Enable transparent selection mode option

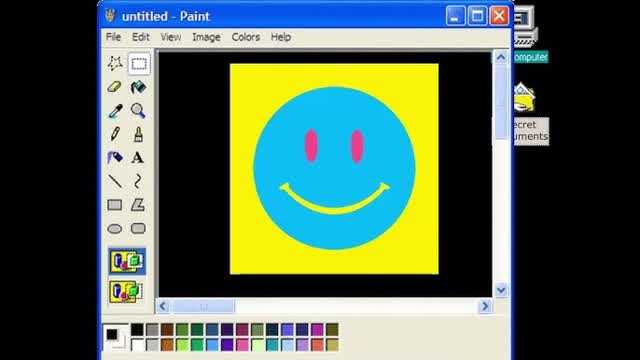point(127,291)
